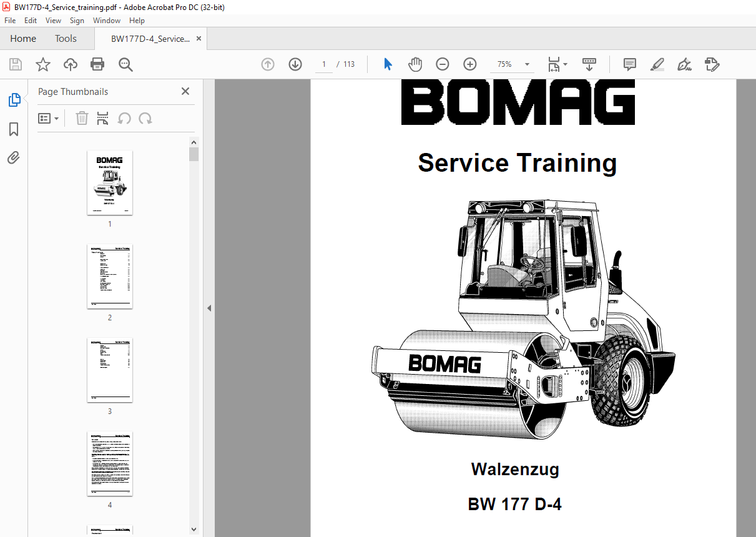Image resolution: width=756 pixels, height=537 pixels.
Task: Go to next page arrow
Action: [x=295, y=64]
